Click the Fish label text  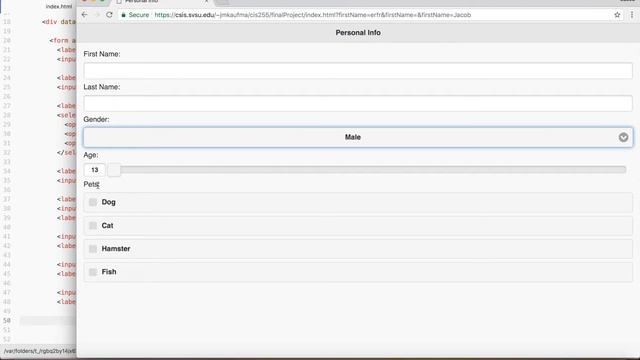click(109, 272)
